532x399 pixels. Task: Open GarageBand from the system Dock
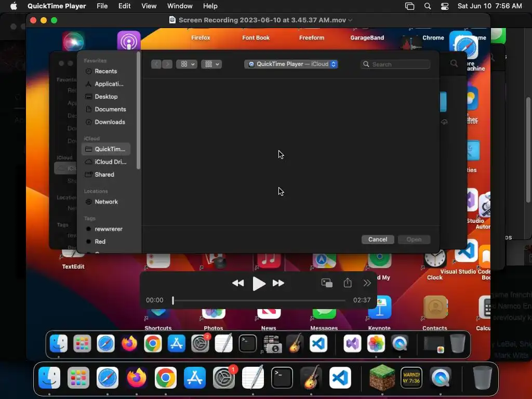[x=311, y=378]
